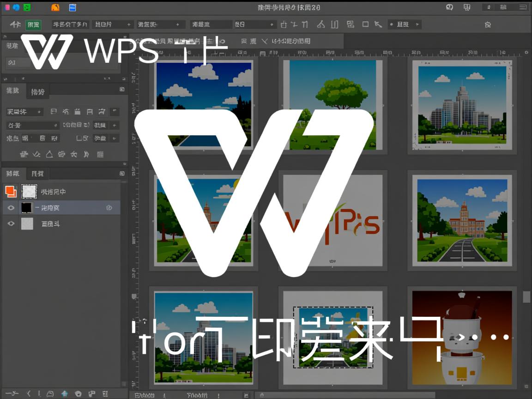Screen dimensions: 532x399
Task: Select the second tab in the layers panel
Action: [x=37, y=173]
